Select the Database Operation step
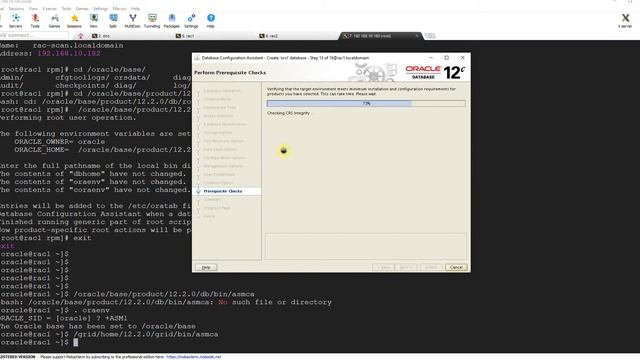640x360 pixels. coord(222,91)
